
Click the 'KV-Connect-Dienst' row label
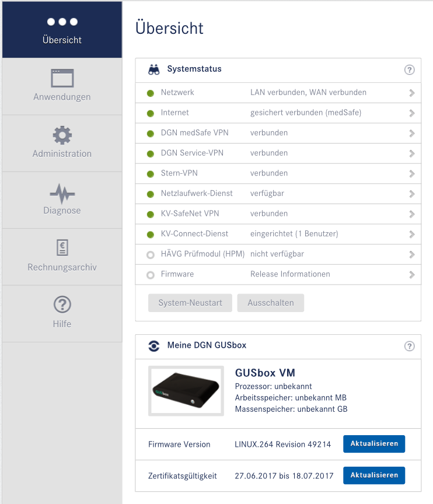coord(194,234)
